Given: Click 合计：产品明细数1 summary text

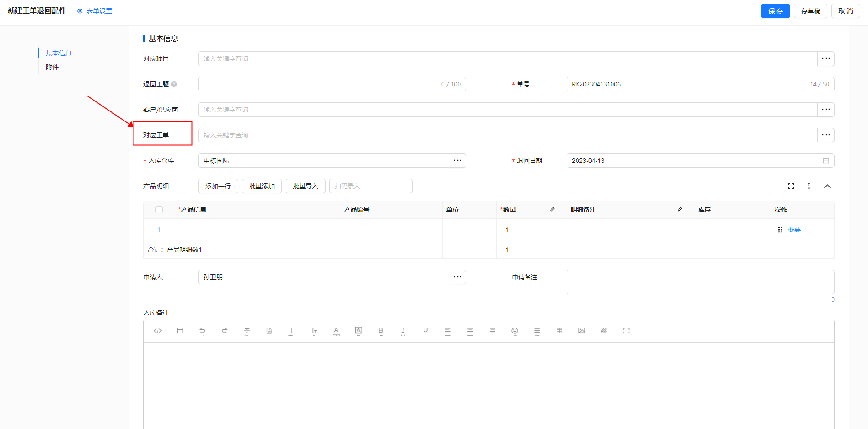Looking at the screenshot, I should 175,250.
